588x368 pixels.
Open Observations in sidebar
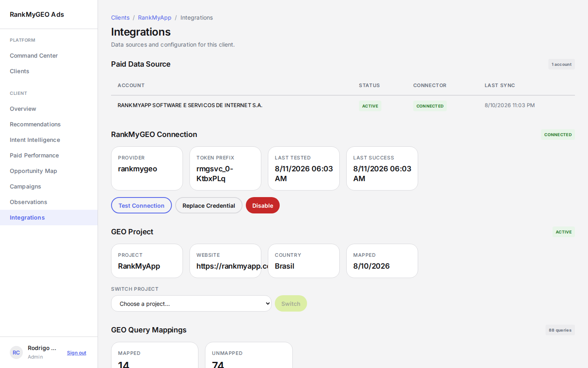click(49, 202)
